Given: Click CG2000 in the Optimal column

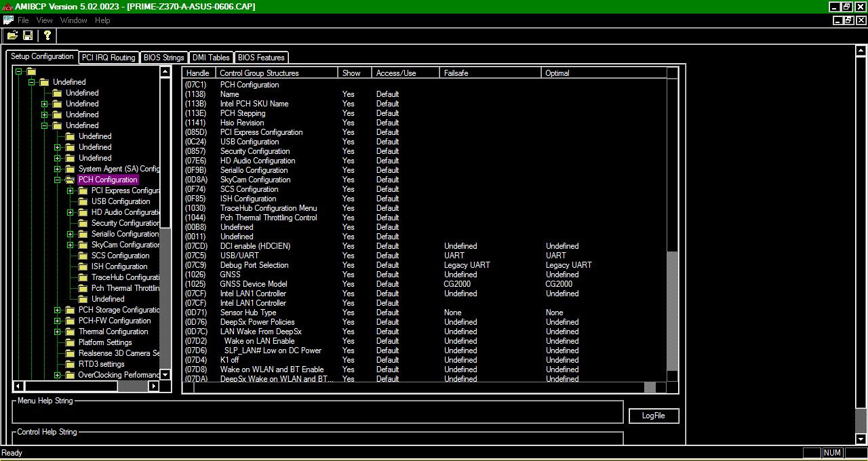Looking at the screenshot, I should coord(559,284).
